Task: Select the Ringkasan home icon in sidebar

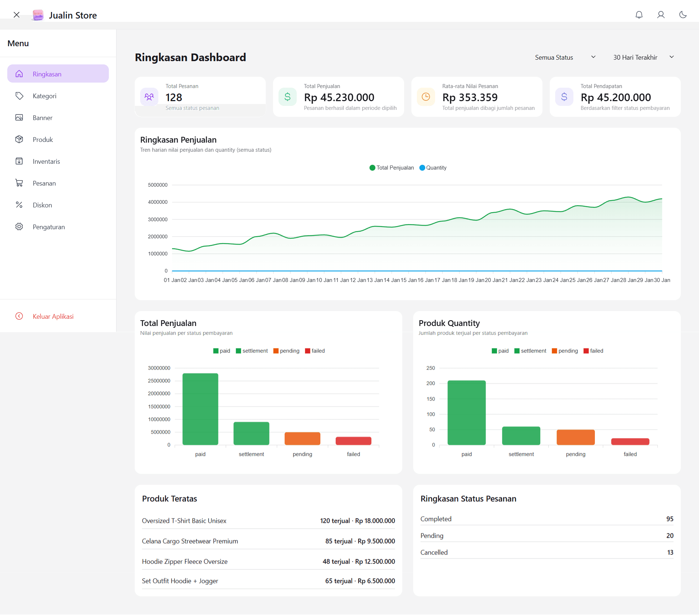Action: tap(19, 73)
